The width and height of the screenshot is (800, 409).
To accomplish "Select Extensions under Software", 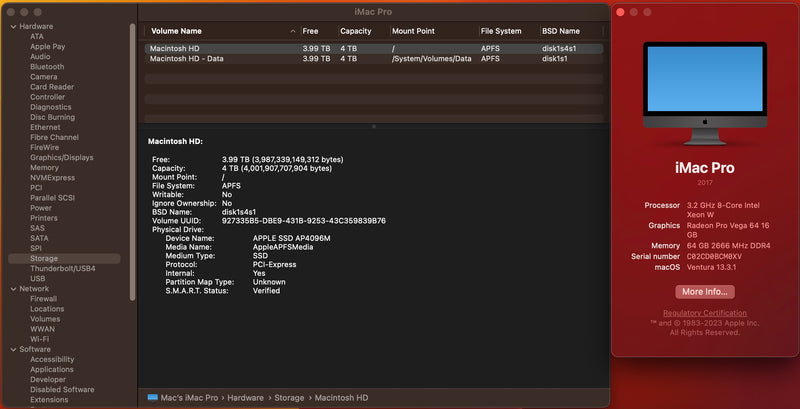I will [49, 400].
